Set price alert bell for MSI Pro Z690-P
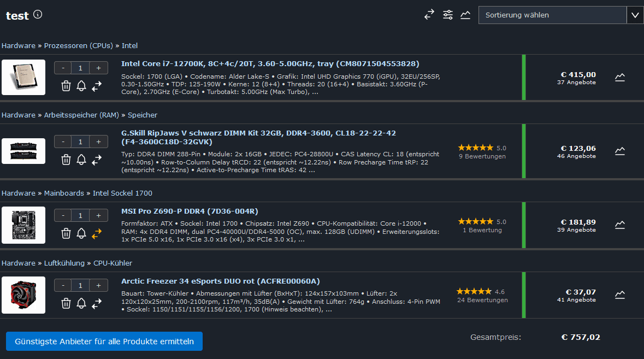 click(81, 233)
